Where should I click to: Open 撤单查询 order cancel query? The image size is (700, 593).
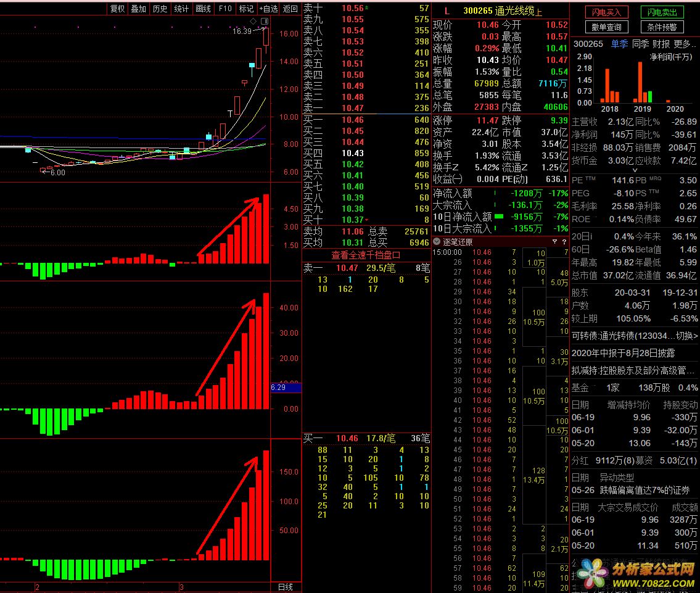tap(606, 27)
